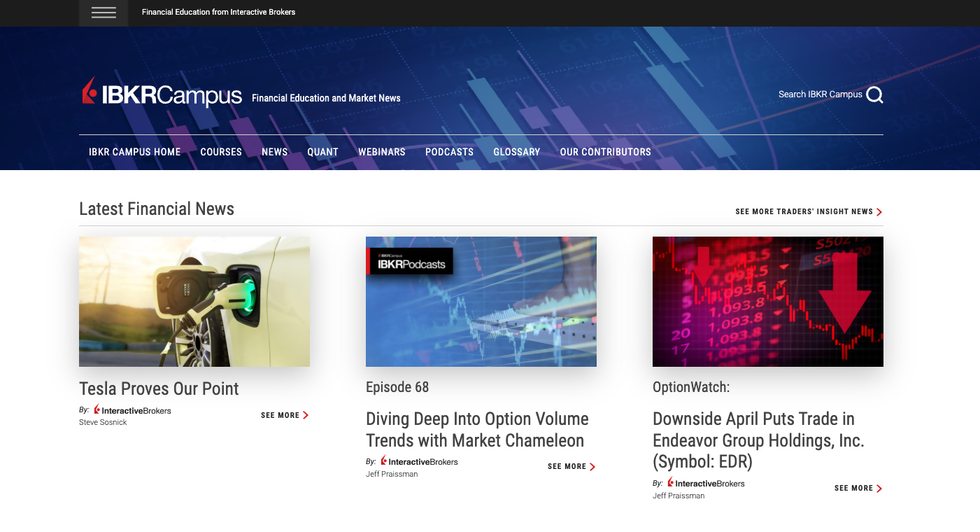Open Our Contributors menu item
This screenshot has height=532, width=980.
coord(606,152)
